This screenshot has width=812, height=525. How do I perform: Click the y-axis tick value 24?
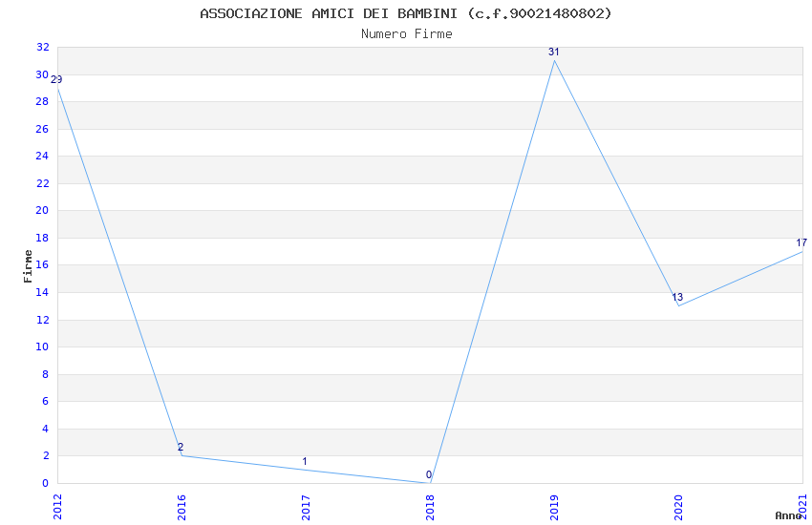42,156
